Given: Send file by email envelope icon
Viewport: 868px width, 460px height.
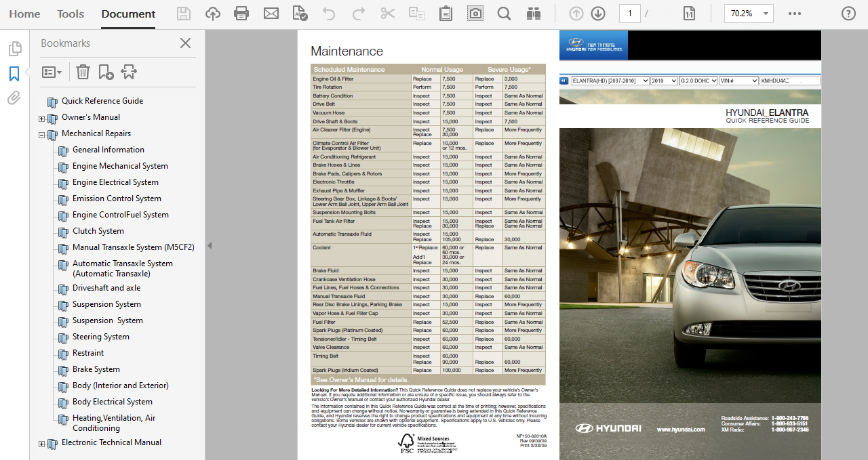Looking at the screenshot, I should tap(271, 14).
